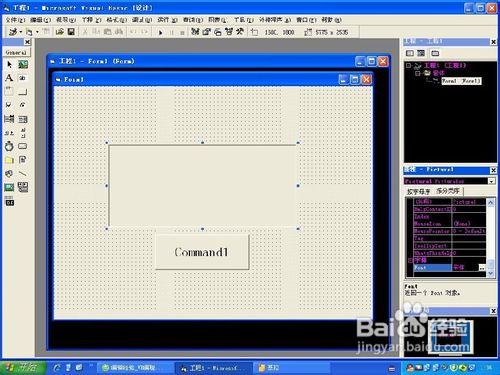
Task: Switch to 工程1 Microsoft taskbar button
Action: click(x=213, y=368)
